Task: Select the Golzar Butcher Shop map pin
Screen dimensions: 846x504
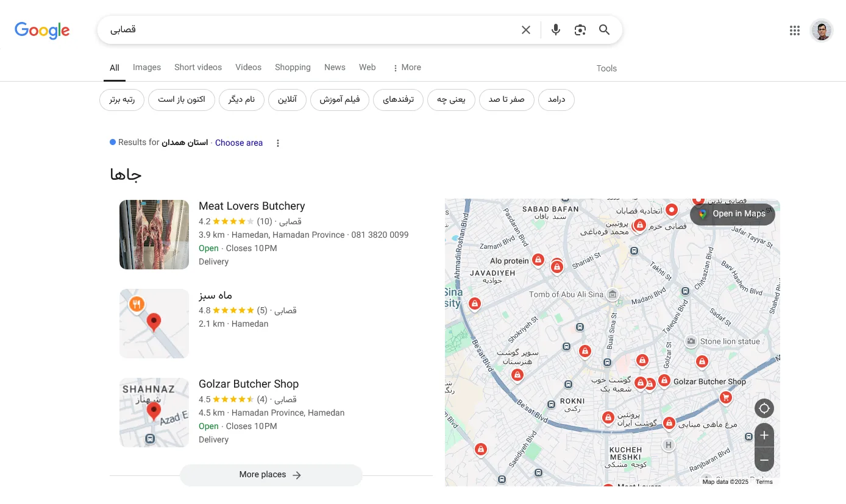Action: click(x=664, y=381)
